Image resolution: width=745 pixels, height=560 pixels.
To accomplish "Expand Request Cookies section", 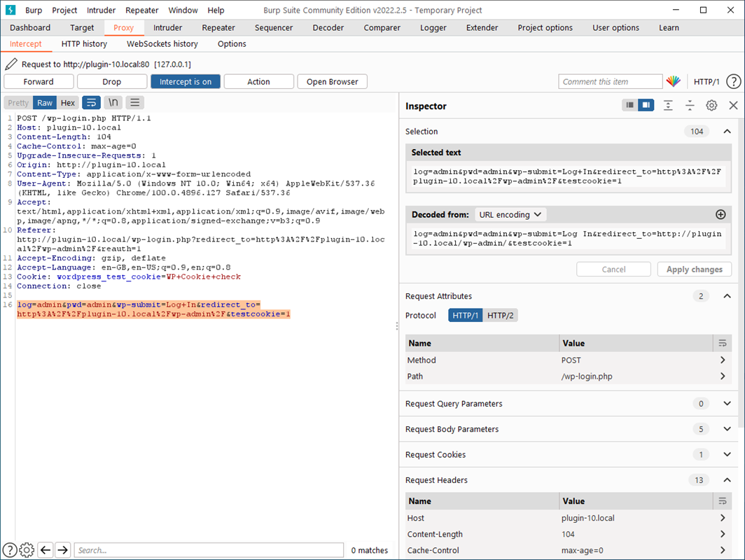I will click(x=727, y=454).
